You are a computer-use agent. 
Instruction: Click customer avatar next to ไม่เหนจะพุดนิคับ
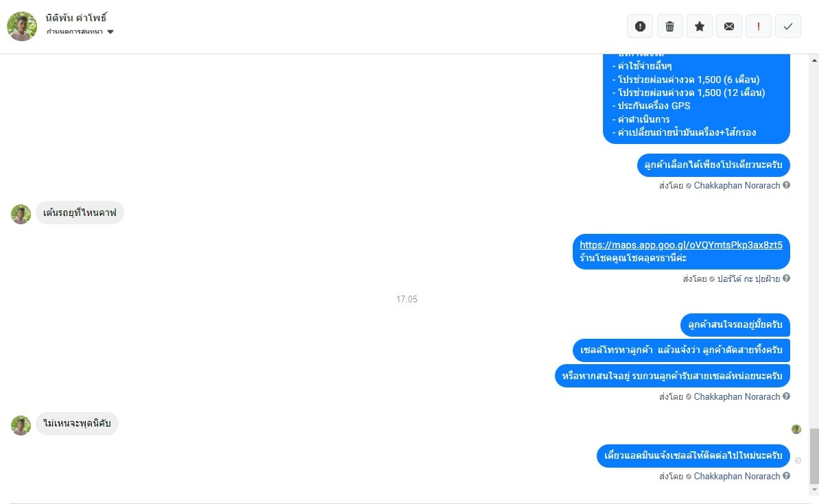(x=21, y=425)
